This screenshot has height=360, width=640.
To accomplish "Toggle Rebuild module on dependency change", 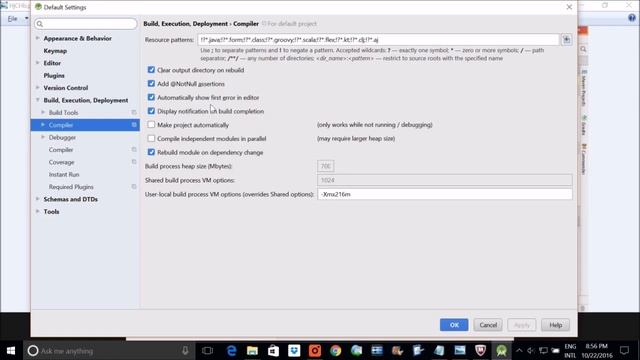I will pos(151,152).
